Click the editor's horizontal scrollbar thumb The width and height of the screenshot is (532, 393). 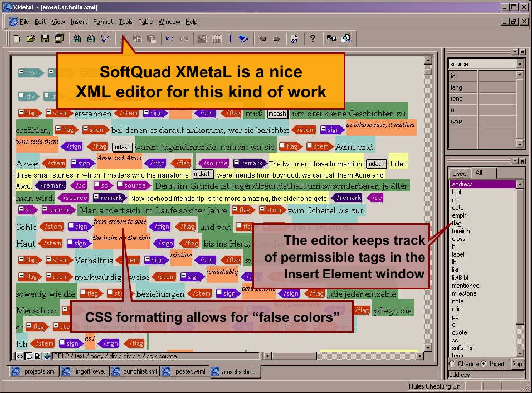point(294,356)
